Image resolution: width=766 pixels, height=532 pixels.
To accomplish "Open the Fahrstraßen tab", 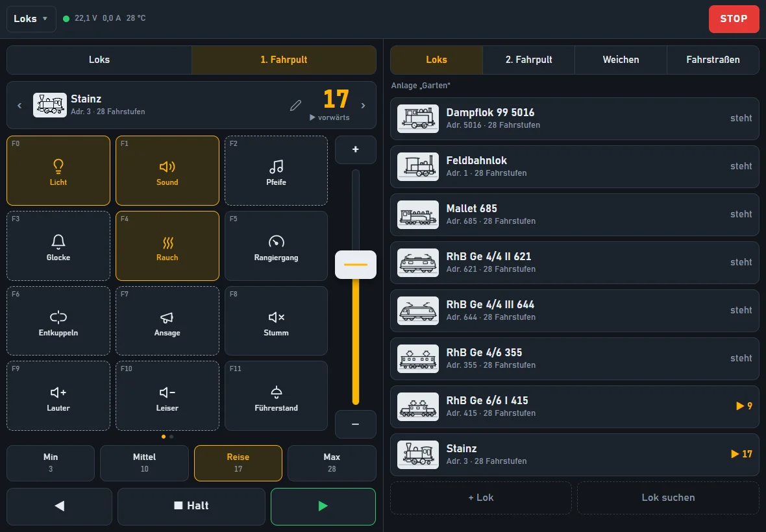I will 713,60.
